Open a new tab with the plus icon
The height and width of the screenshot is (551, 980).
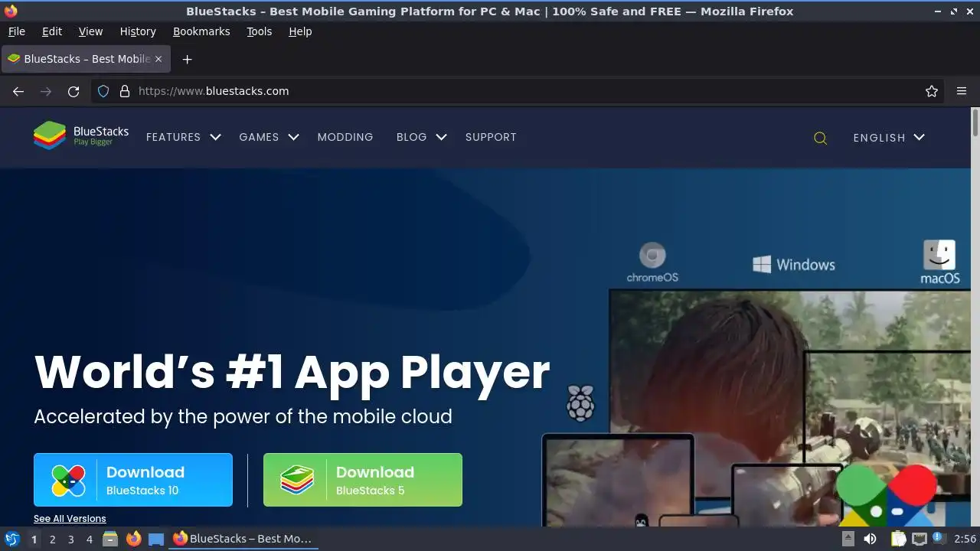pos(187,59)
